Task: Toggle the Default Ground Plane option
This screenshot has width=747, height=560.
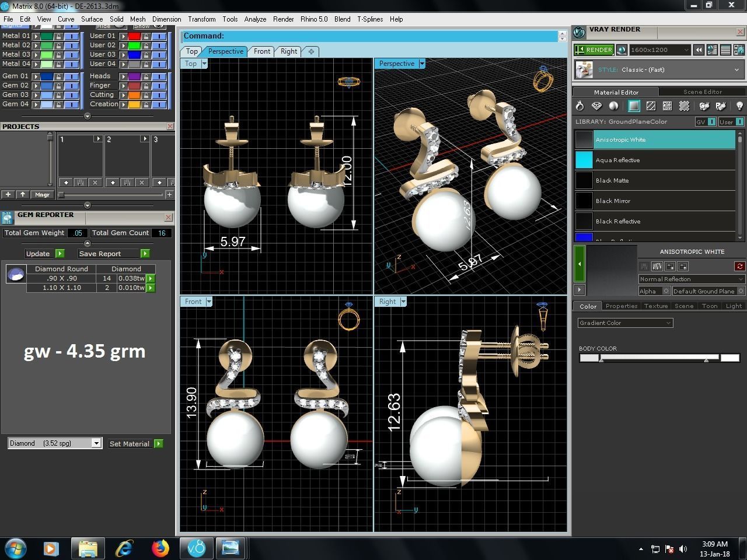Action: point(708,291)
